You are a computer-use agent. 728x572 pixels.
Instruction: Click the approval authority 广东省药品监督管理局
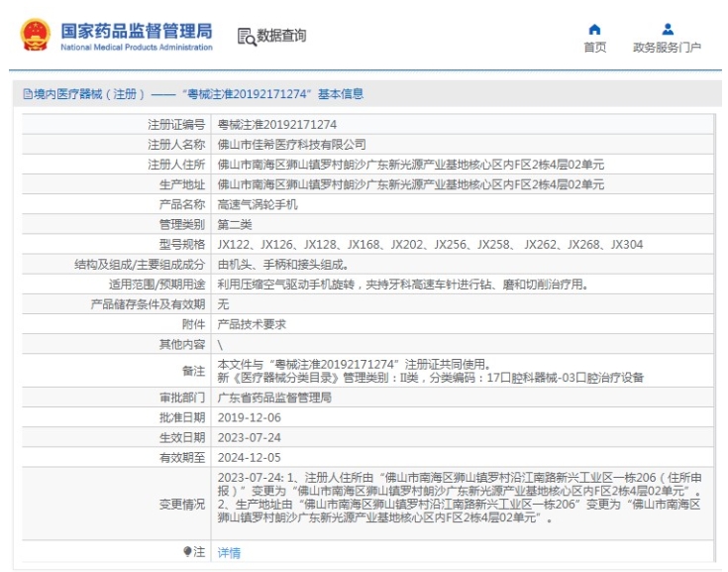point(274,398)
